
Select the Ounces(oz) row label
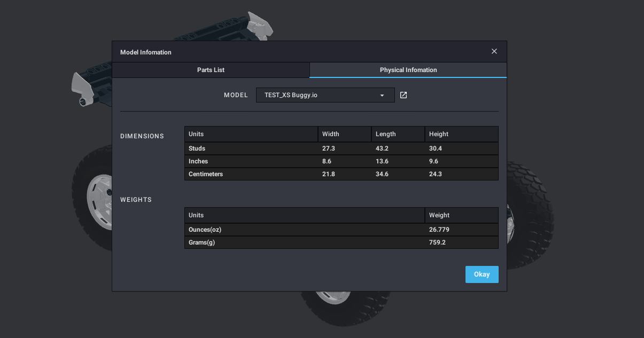[x=205, y=230]
